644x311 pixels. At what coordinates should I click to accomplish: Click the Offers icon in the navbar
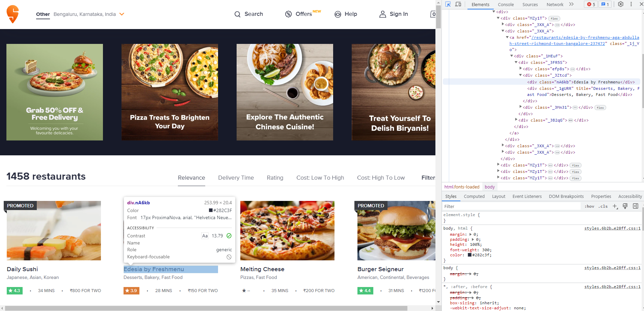click(289, 14)
